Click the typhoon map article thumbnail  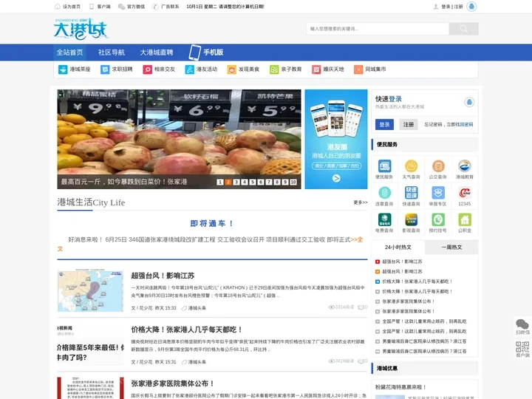pos(90,291)
